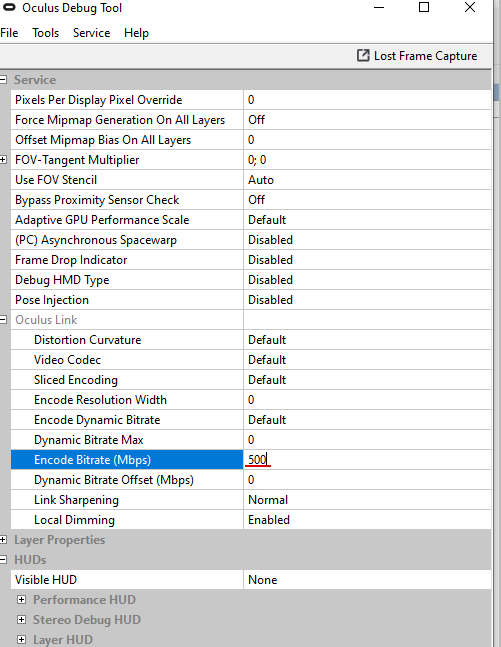Expand the Performance HUD group
Viewport: 501px width, 647px height.
(21, 600)
